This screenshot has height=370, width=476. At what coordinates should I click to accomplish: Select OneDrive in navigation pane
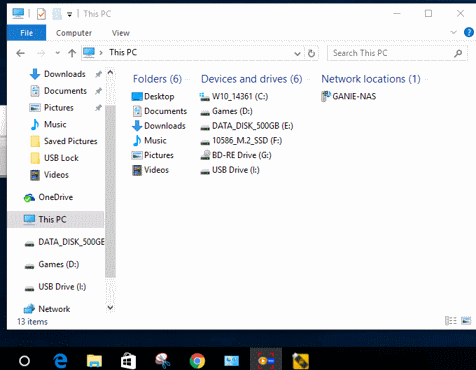coord(48,197)
